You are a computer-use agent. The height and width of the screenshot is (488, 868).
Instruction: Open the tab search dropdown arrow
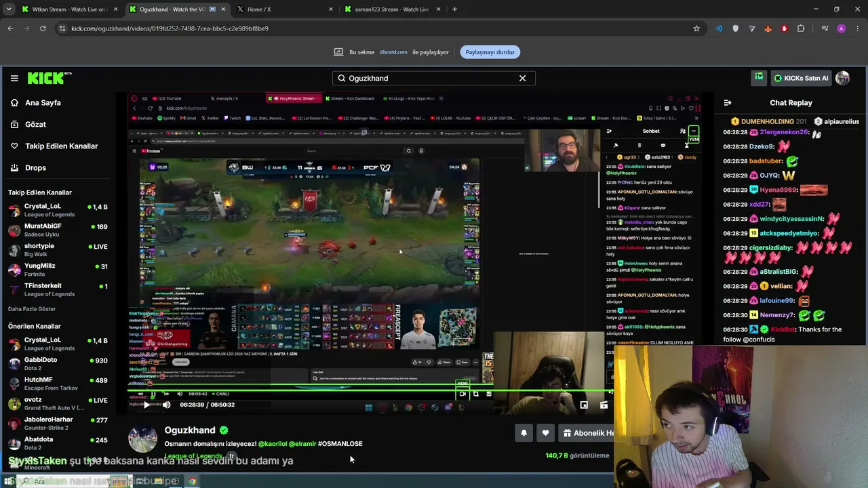[x=9, y=9]
